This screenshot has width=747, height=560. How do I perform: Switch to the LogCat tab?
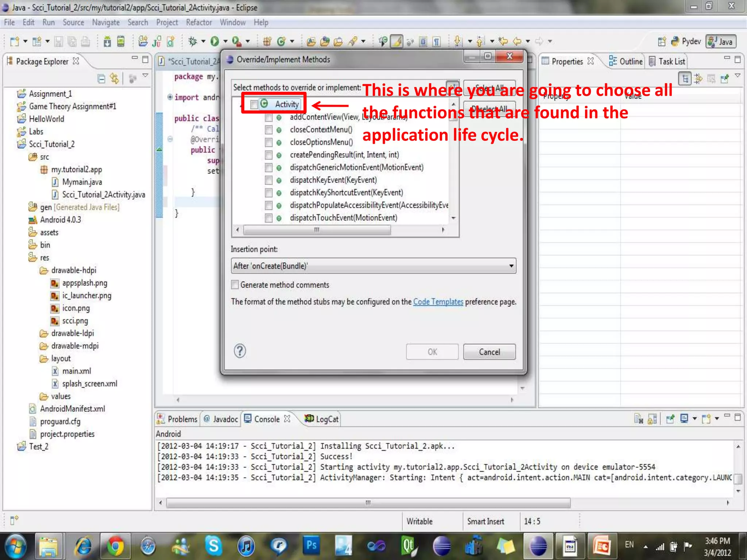coord(322,419)
